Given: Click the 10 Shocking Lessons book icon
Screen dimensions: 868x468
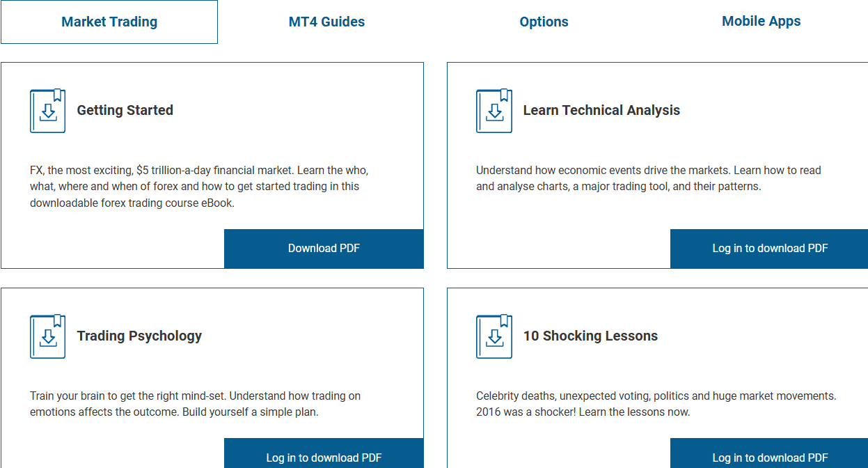Looking at the screenshot, I should click(494, 336).
